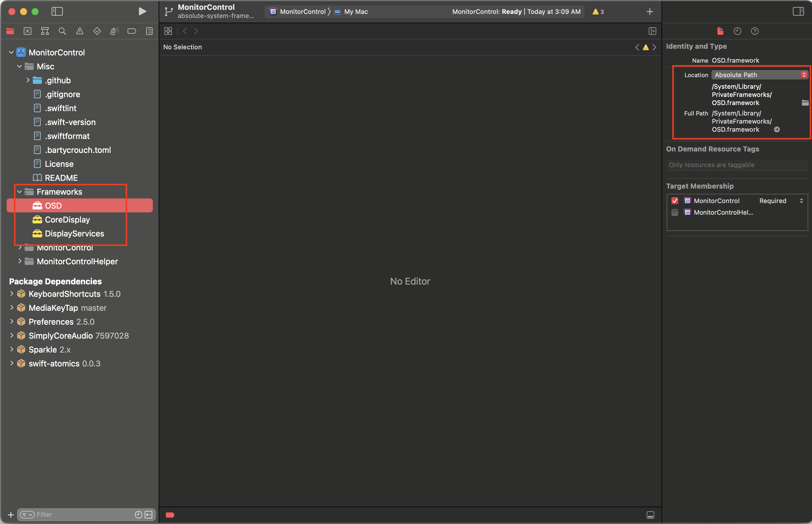Show the History inspector clock icon

(737, 31)
